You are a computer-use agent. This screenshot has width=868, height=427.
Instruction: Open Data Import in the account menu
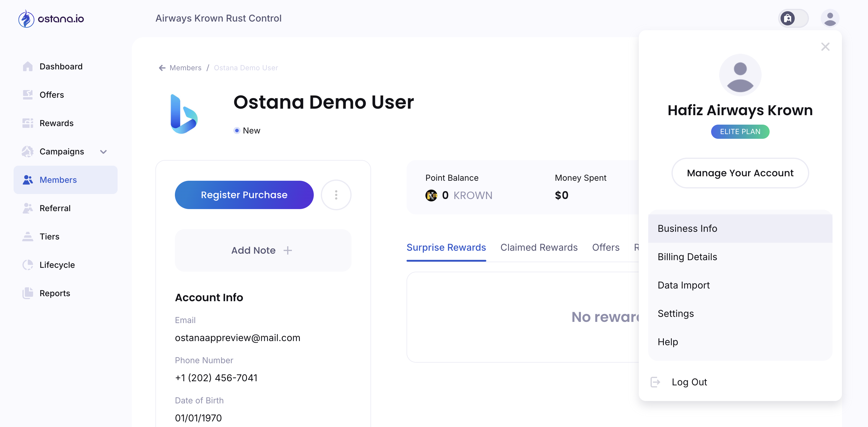pyautogui.click(x=740, y=285)
